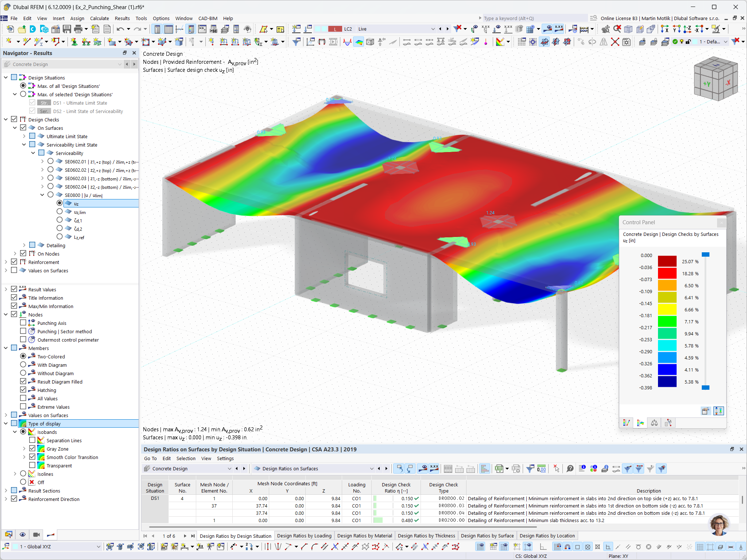Click the keyword search field at the top
This screenshot has height=560, width=747.
coord(533,18)
